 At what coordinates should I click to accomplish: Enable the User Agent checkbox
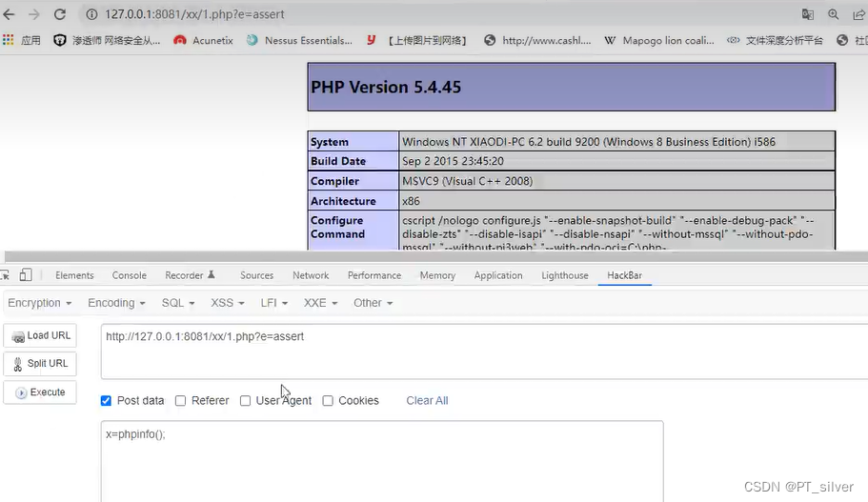point(245,400)
